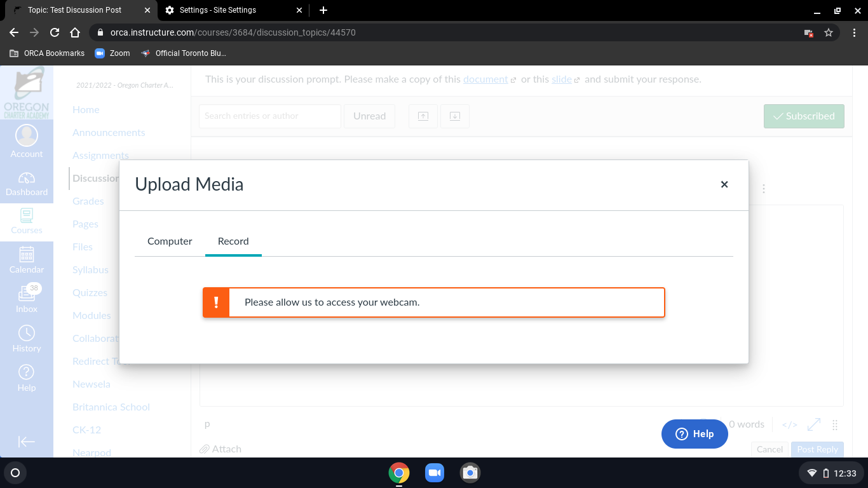Open the Zoom bookmark
Screen dimensions: 868x488
(x=112, y=53)
